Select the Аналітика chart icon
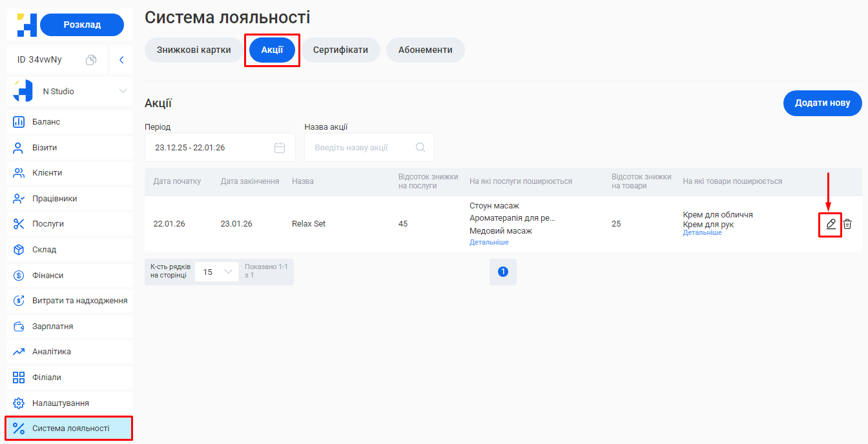Screen dimensions: 868x444 point(18,351)
